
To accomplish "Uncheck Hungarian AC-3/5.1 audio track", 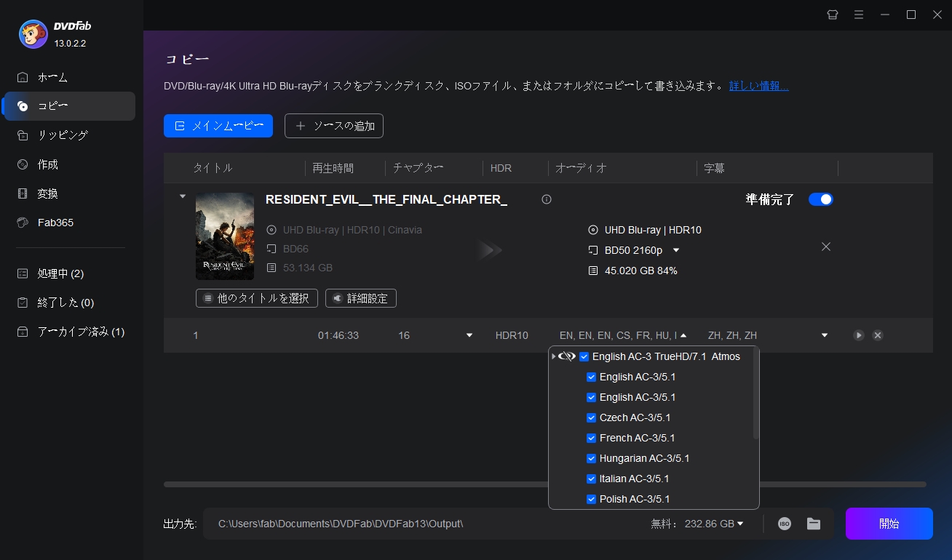I will (x=592, y=458).
